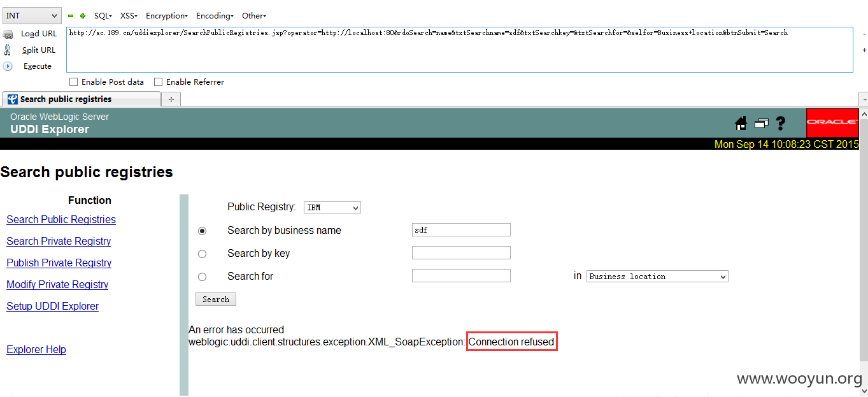
Task: Click the Search submit button
Action: coord(216,300)
